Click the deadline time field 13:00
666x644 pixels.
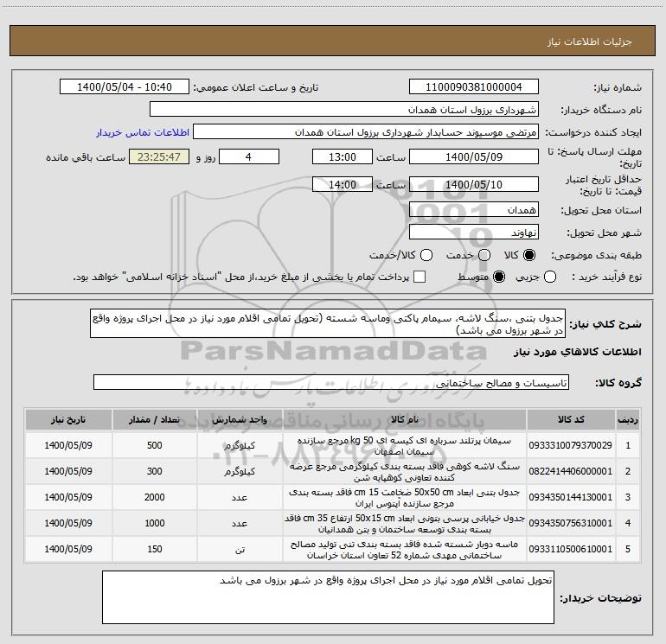pyautogui.click(x=343, y=156)
